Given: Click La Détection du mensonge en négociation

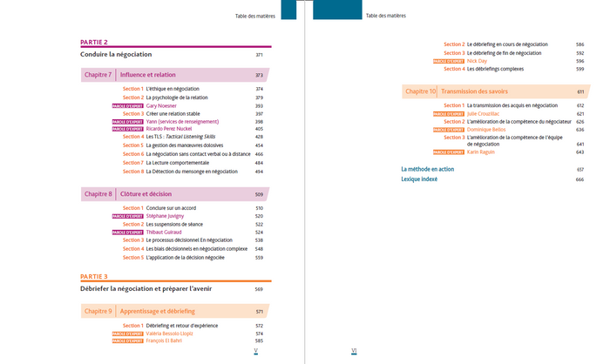Looking at the screenshot, I should [192, 172].
